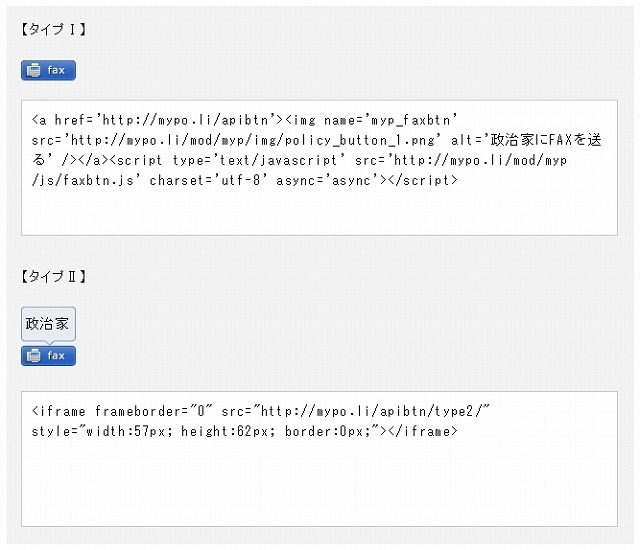This screenshot has width=640, height=550.
Task: Click the 'http://mypo.li/apibtn' text in Type I code
Action: click(x=185, y=120)
